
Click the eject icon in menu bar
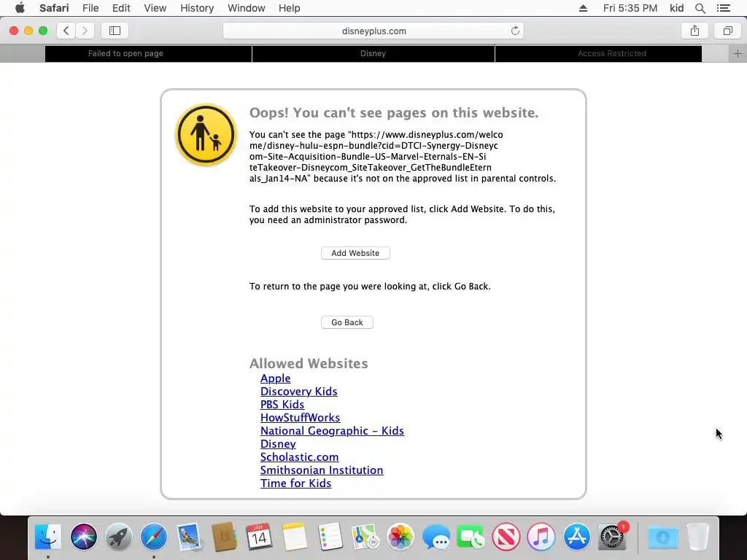583,8
